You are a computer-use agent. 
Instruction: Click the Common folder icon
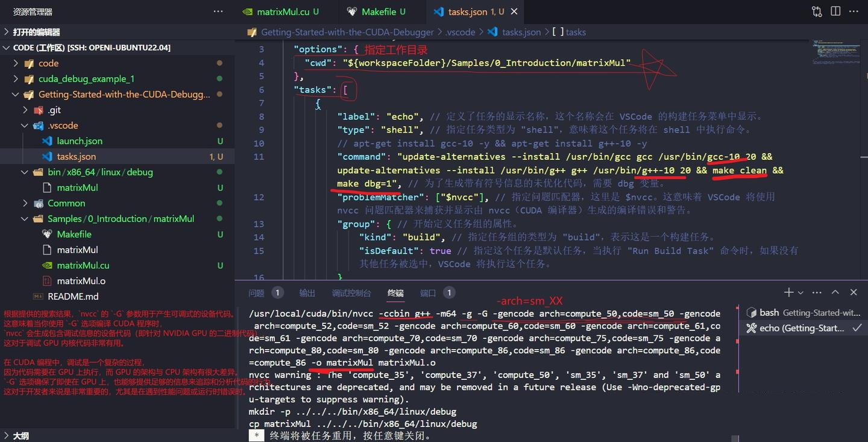38,203
